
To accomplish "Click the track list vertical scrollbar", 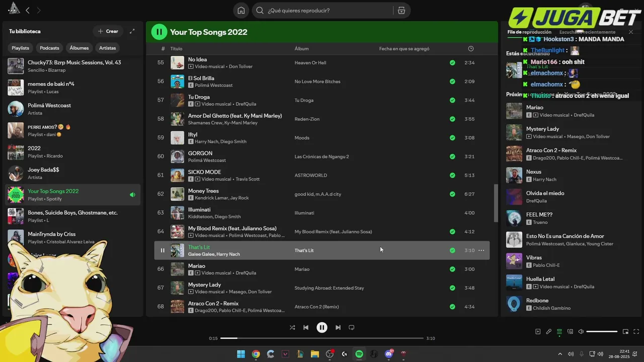I will coord(496,203).
